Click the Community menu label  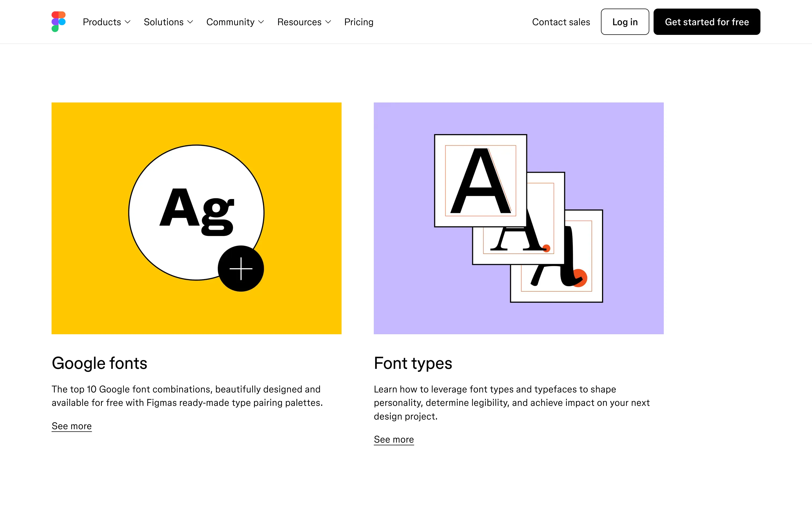230,22
